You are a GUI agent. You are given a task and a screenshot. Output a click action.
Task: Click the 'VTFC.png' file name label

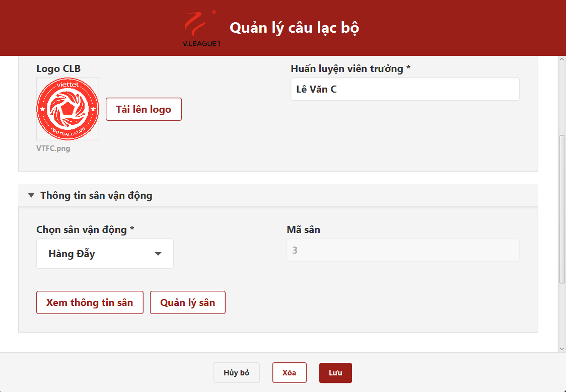tap(53, 148)
